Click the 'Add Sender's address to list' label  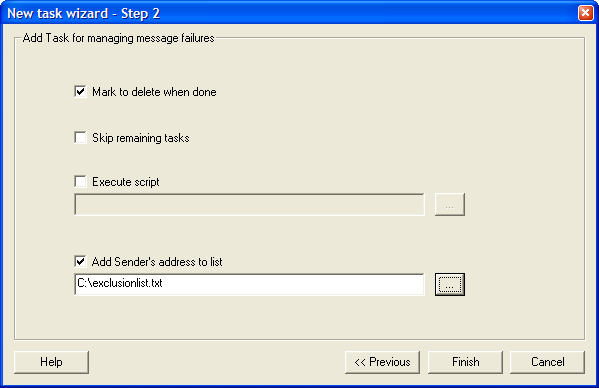coord(157,262)
